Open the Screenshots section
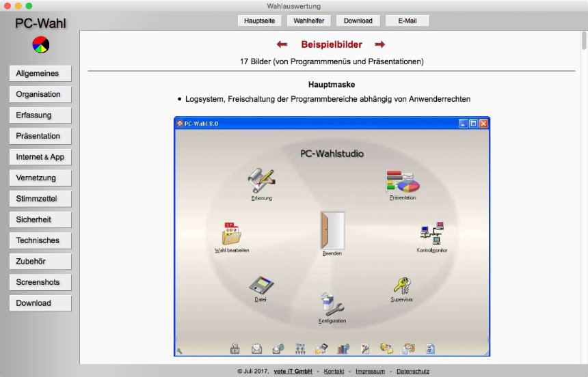 (x=40, y=282)
